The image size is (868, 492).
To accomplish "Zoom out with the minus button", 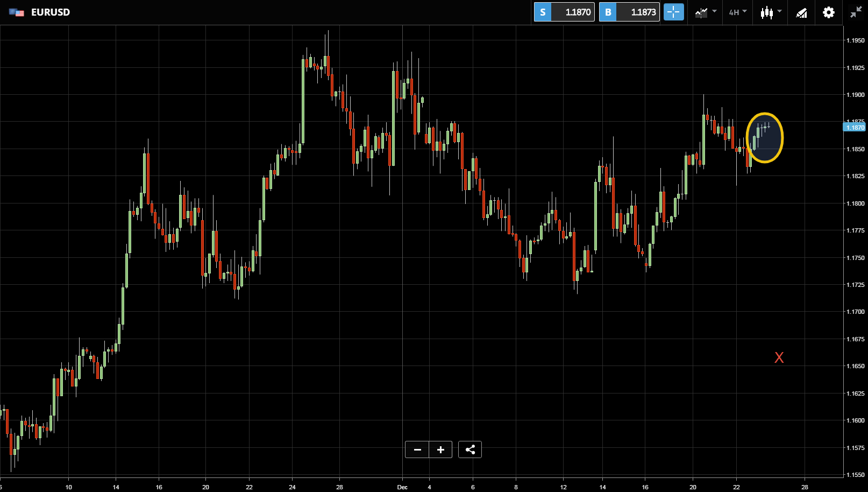I will (x=417, y=449).
